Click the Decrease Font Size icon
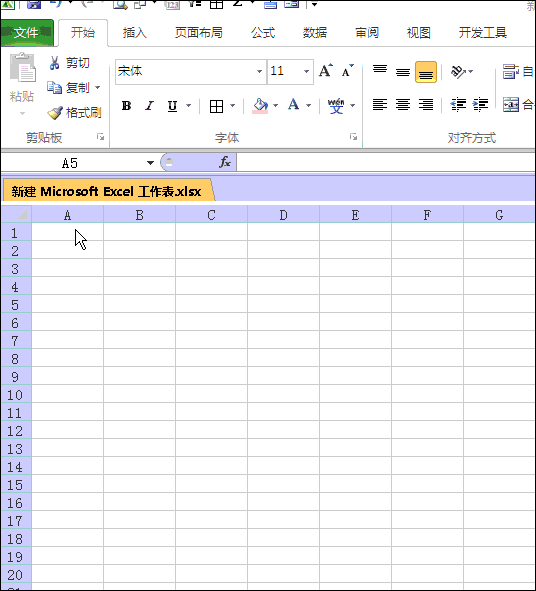Screen dimensions: 536x591 (x=347, y=70)
